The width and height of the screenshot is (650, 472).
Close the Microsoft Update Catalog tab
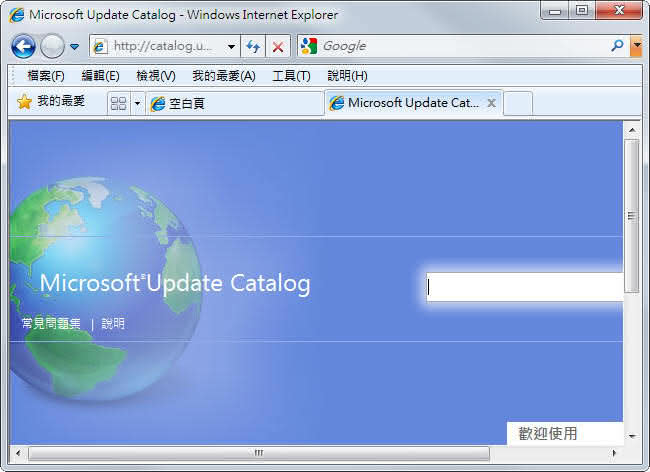pyautogui.click(x=492, y=103)
